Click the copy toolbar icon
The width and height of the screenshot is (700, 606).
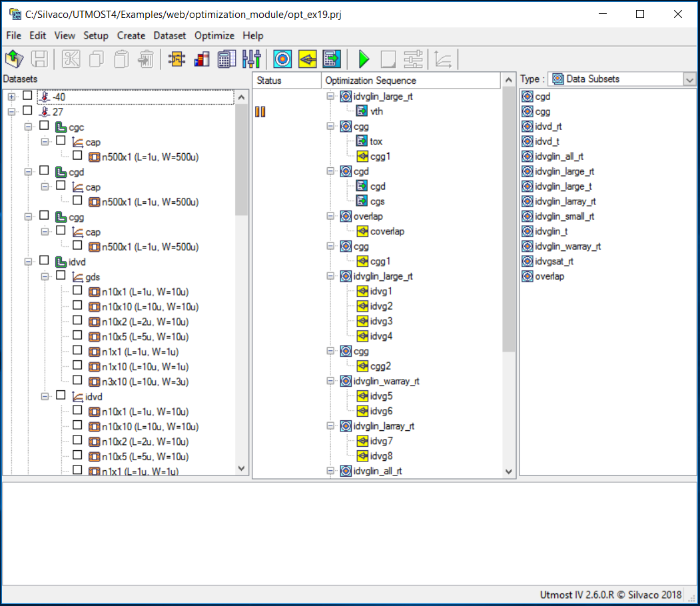point(96,59)
